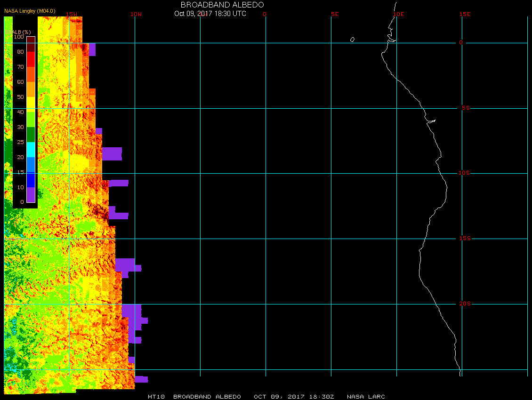The width and height of the screenshot is (532, 400).
Task: Click the small island outline near the equator
Action: 352,40
